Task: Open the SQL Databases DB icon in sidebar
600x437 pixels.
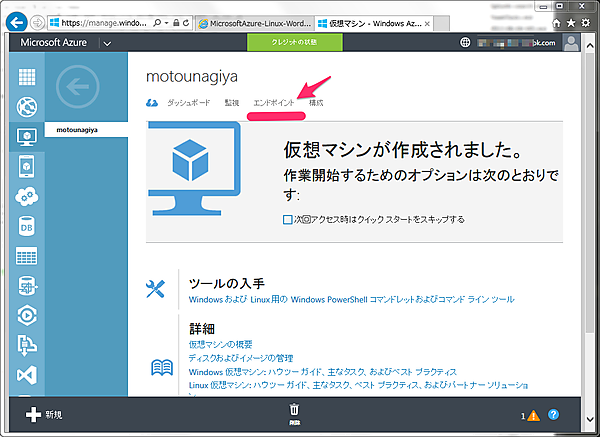Action: tap(27, 226)
